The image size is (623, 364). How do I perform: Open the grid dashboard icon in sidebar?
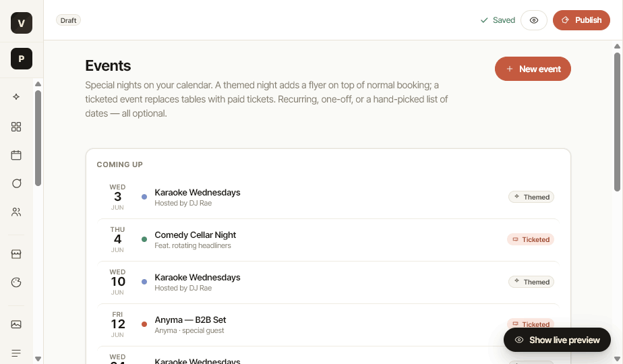pyautogui.click(x=16, y=127)
